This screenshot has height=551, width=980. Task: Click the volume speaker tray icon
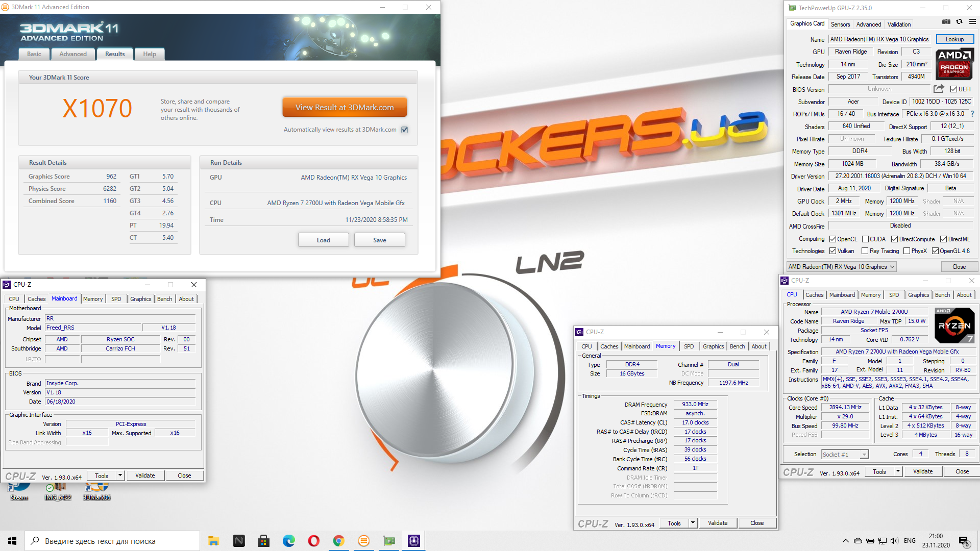click(x=894, y=541)
